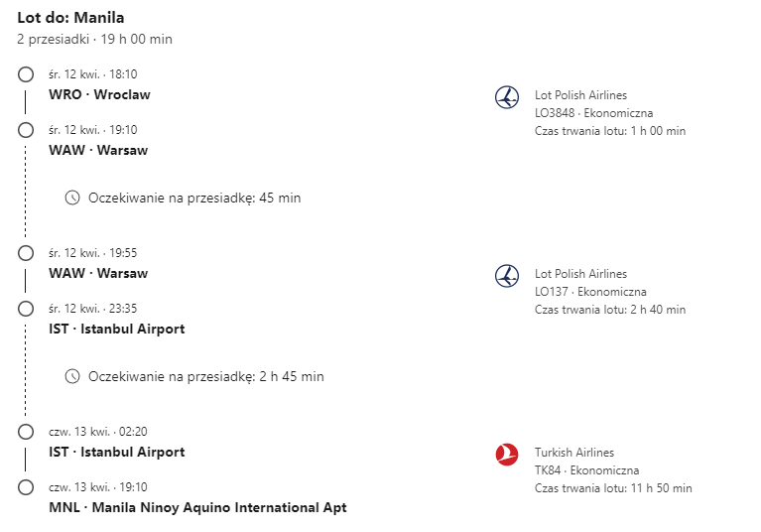Click the clock icon beside 45 min layover
The height and width of the screenshot is (532, 761).
point(72,198)
